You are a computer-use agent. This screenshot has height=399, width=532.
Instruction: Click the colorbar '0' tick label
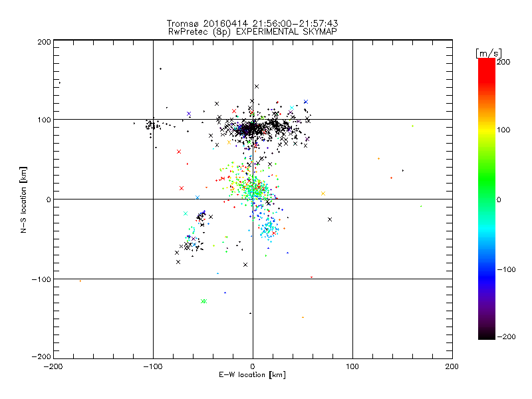498,199
